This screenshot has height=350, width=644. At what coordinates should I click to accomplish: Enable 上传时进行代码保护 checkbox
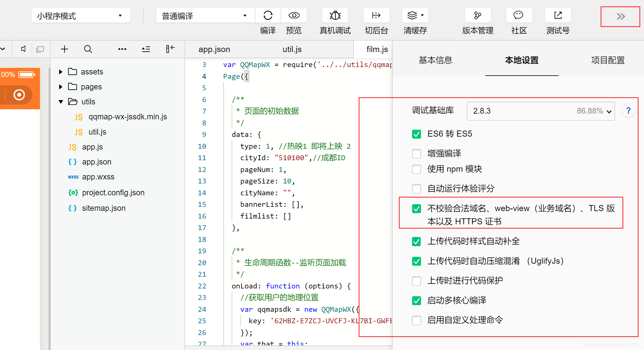(416, 281)
